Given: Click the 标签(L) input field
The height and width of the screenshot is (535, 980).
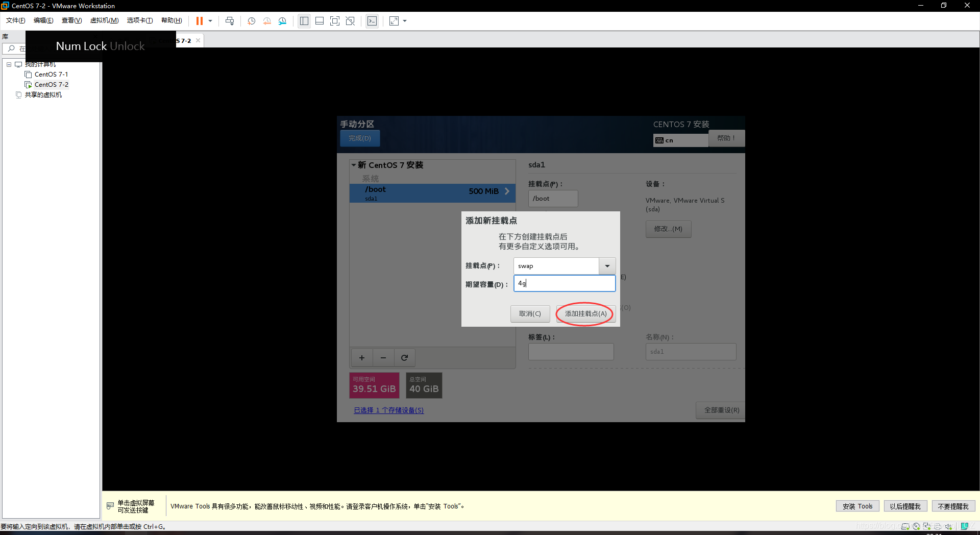Looking at the screenshot, I should [571, 352].
